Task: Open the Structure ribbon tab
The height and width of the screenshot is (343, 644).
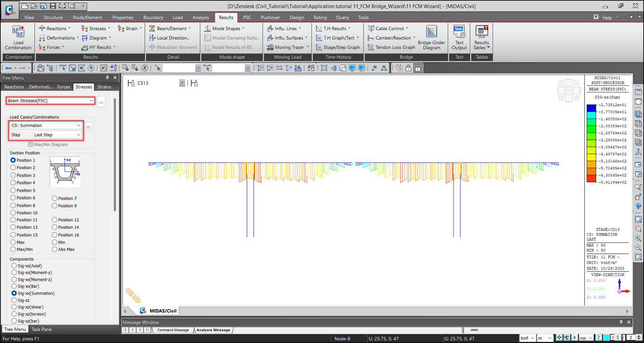Action: (53, 17)
